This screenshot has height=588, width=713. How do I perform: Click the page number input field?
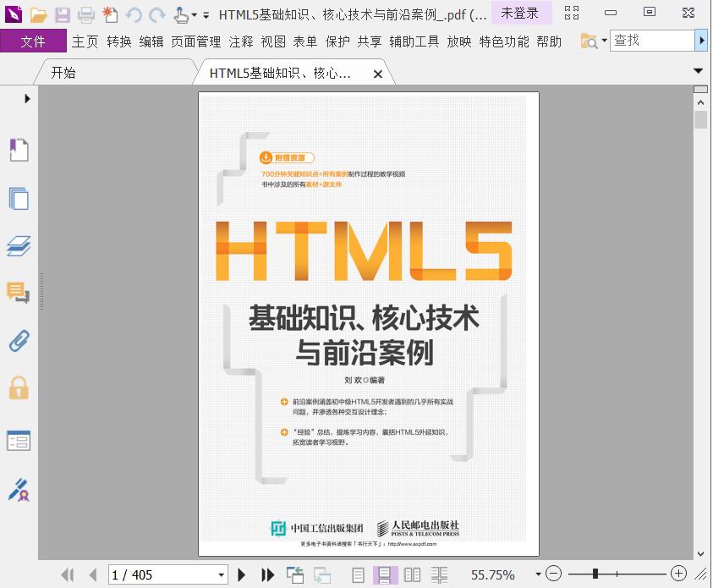[162, 575]
